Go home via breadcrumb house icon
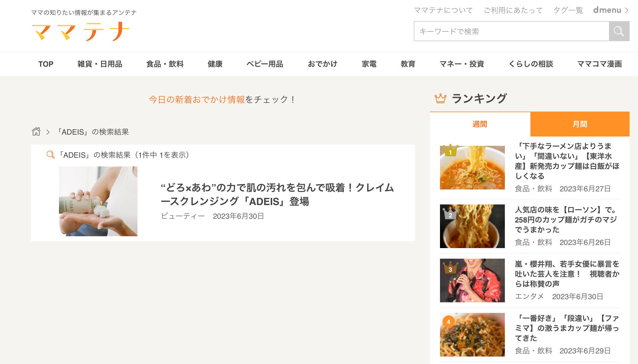Viewport: 638px width, 364px height. 36,132
